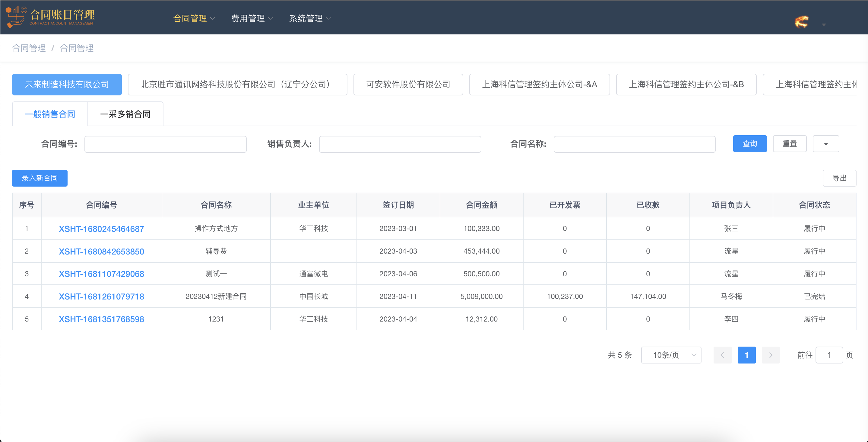Click the 已完结 status cell
The width and height of the screenshot is (868, 442).
(x=814, y=296)
